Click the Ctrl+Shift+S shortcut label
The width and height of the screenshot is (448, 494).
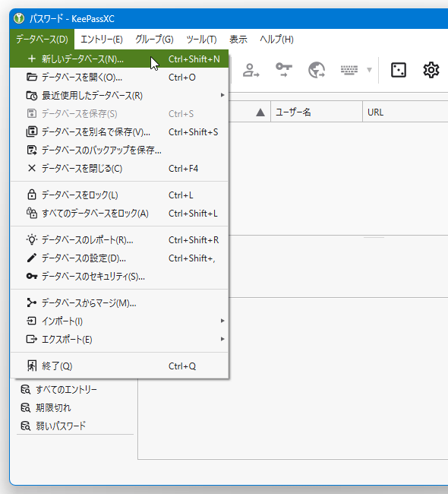pos(194,131)
